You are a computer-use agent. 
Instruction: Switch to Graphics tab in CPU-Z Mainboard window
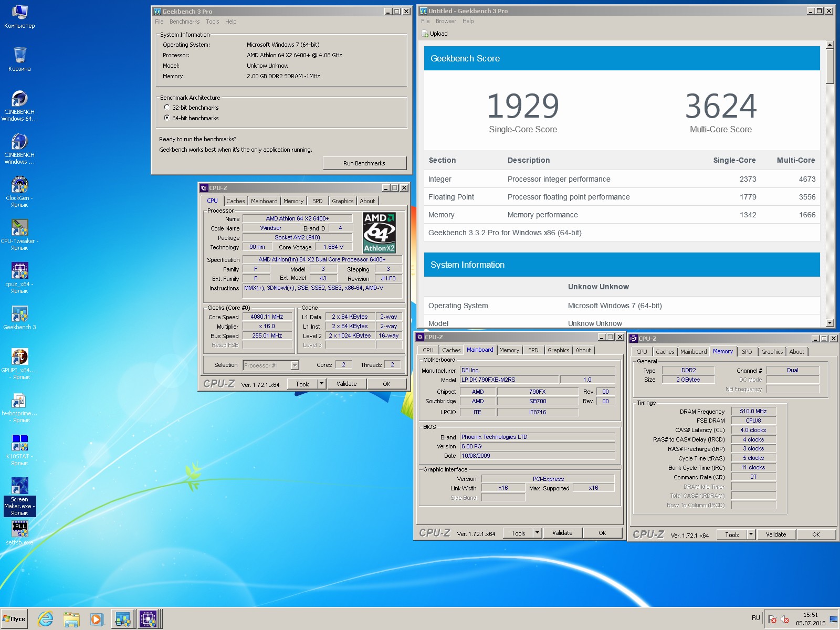pyautogui.click(x=558, y=350)
